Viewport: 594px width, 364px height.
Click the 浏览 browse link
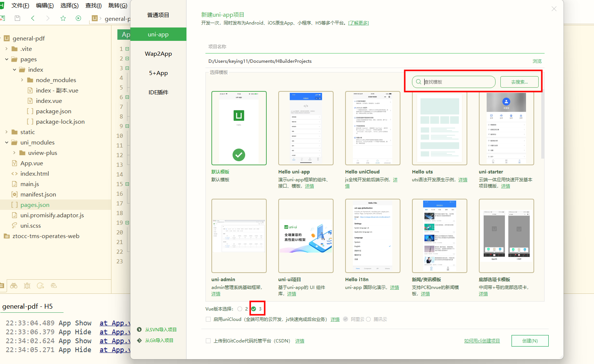[x=537, y=61]
